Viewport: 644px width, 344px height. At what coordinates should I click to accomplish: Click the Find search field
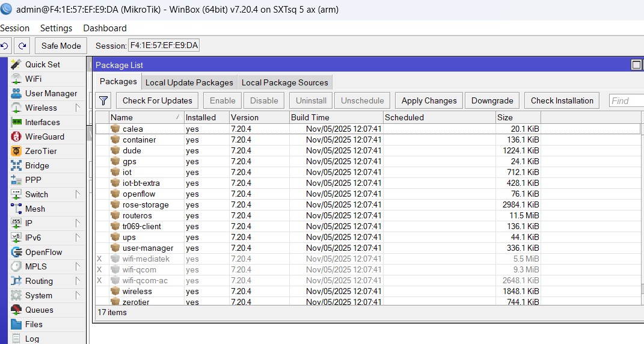[627, 100]
